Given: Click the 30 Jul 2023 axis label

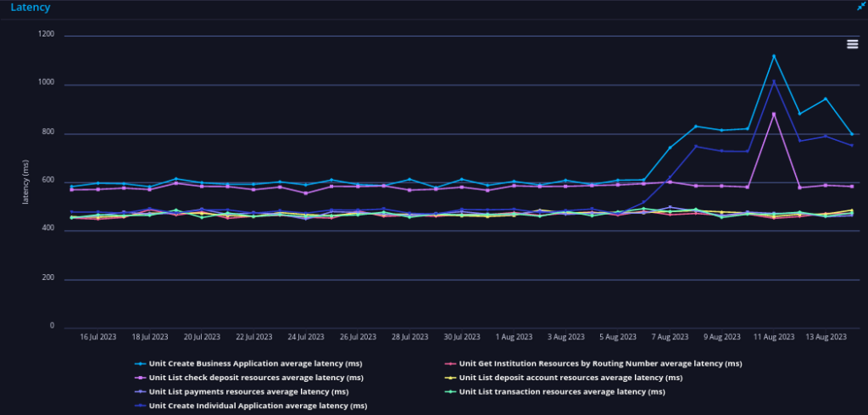Looking at the screenshot, I should pyautogui.click(x=462, y=337).
